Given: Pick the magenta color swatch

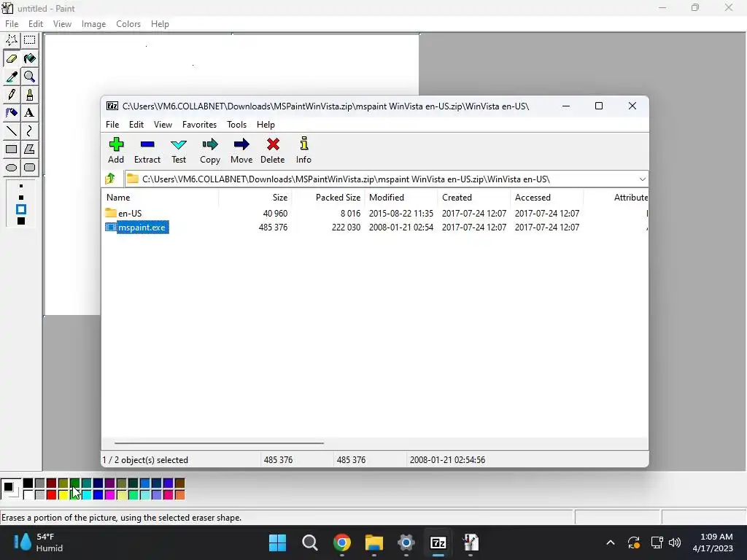Looking at the screenshot, I should 110,495.
